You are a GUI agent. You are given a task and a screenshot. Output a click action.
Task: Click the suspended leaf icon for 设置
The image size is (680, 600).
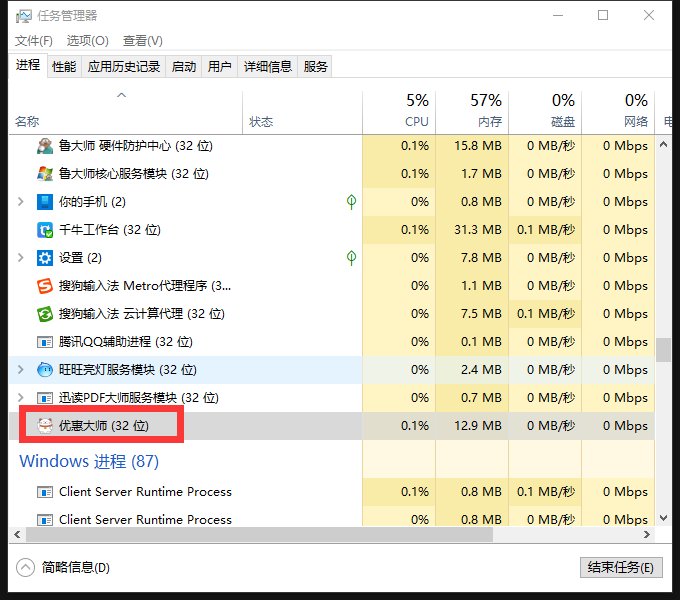[x=351, y=258]
